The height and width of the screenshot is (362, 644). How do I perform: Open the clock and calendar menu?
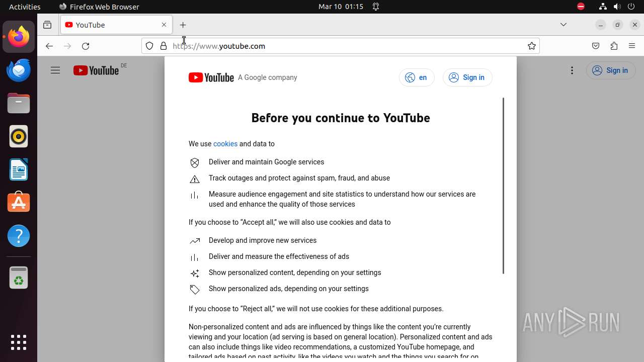(341, 7)
